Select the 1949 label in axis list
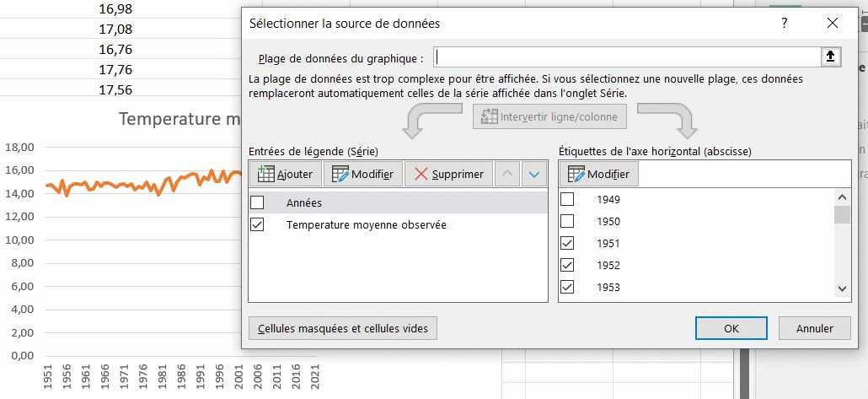Screen dimensions: 868x399 [x=608, y=199]
